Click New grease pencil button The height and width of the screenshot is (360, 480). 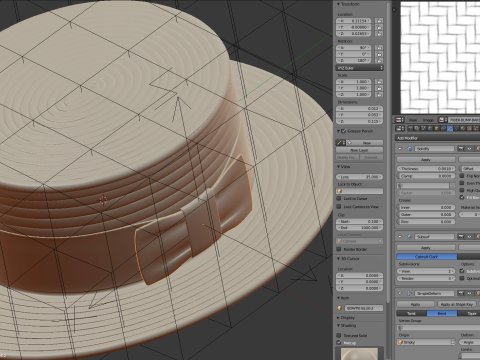(x=364, y=143)
